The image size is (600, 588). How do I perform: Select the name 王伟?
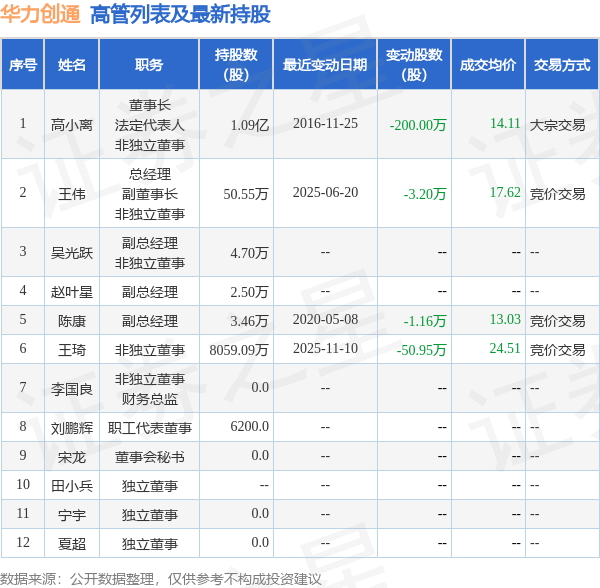72,194
